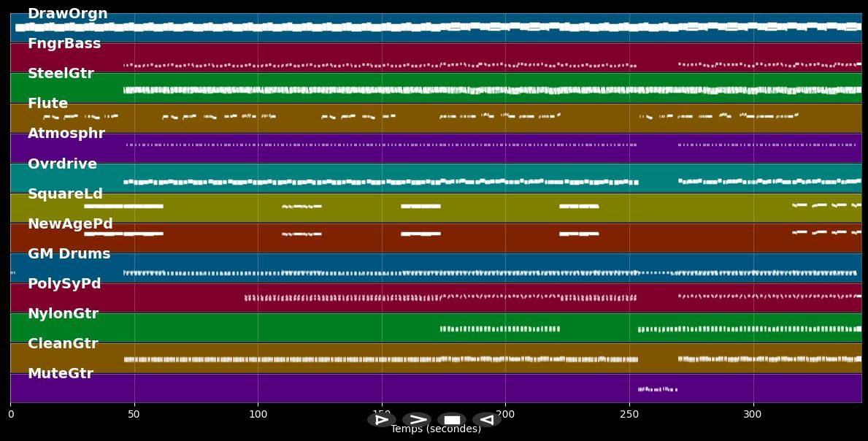Click the SteelGtr track label
Screen dimensions: 868x441
61,74
